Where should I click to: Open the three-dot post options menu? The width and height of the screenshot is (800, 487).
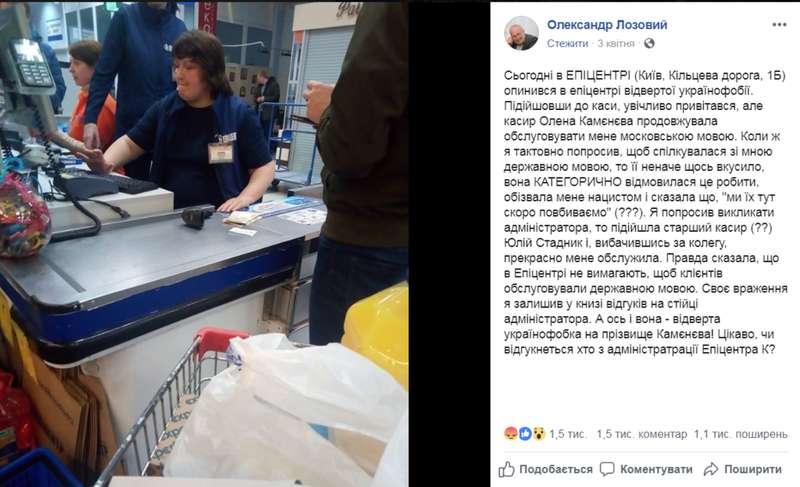point(779,25)
